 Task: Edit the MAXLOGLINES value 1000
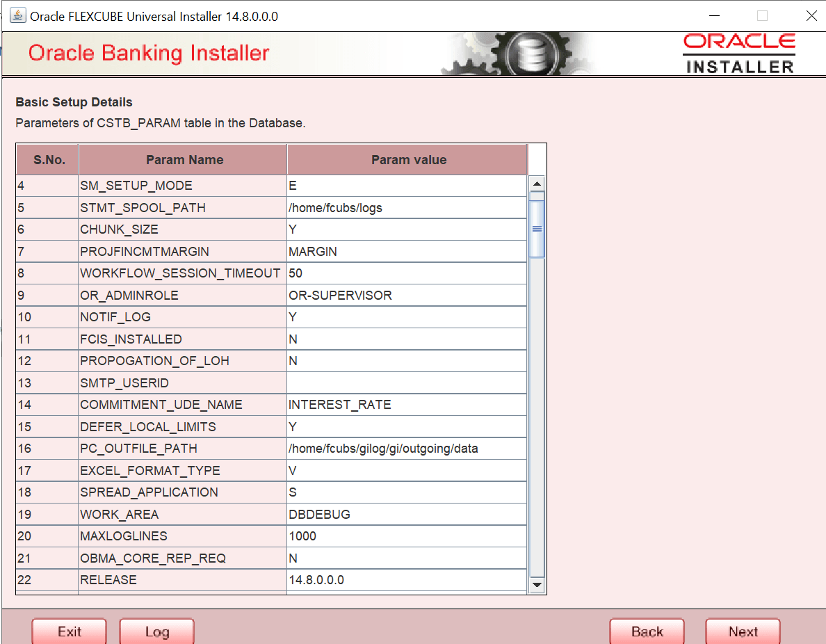[x=407, y=536]
